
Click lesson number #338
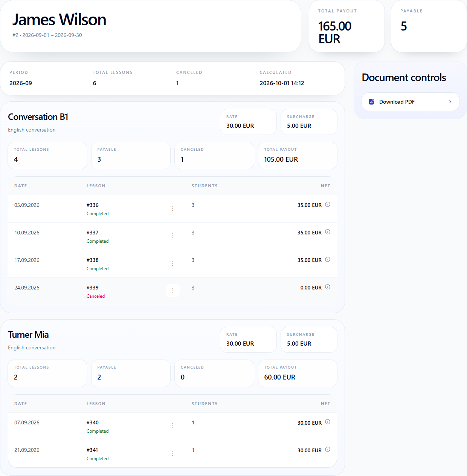click(93, 260)
